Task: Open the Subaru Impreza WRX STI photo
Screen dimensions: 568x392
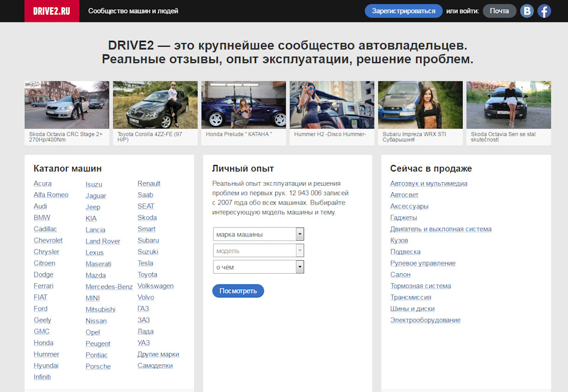Action: point(420,105)
